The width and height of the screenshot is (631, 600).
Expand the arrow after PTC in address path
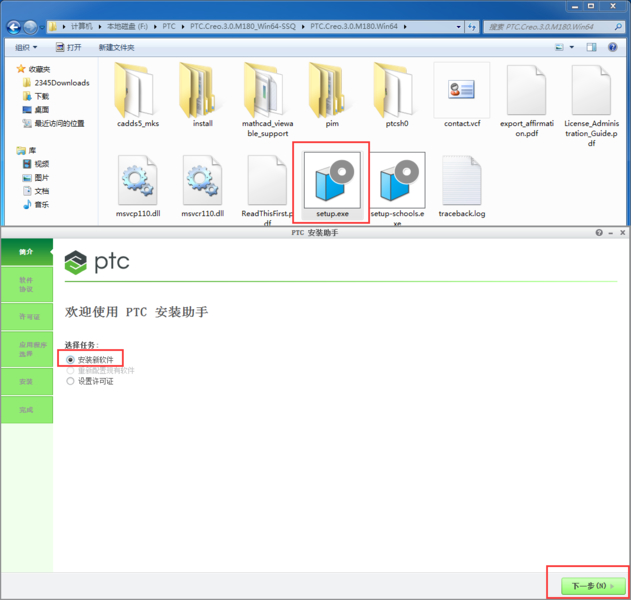(183, 27)
